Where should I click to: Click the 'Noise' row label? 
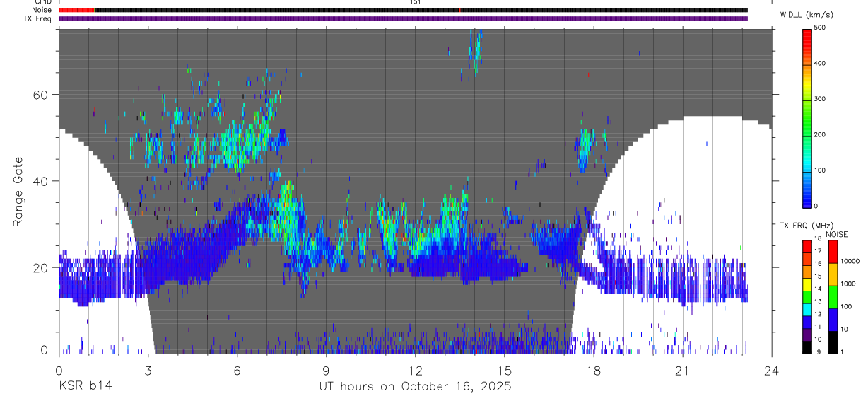[42, 10]
